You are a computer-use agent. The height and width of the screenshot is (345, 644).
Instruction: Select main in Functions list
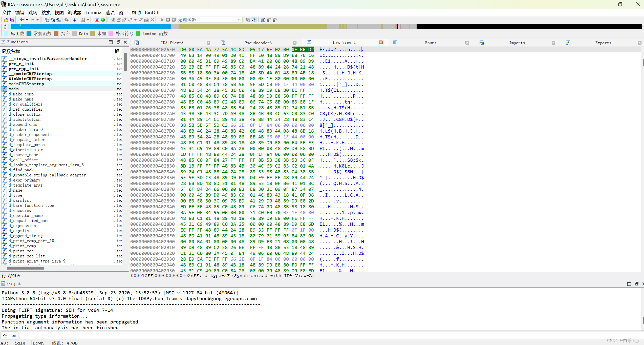[14, 89]
